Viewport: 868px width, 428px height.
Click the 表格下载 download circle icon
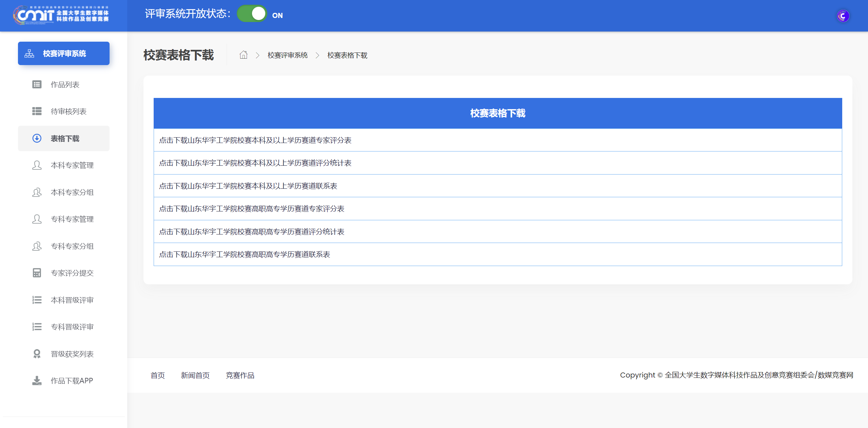coord(37,138)
